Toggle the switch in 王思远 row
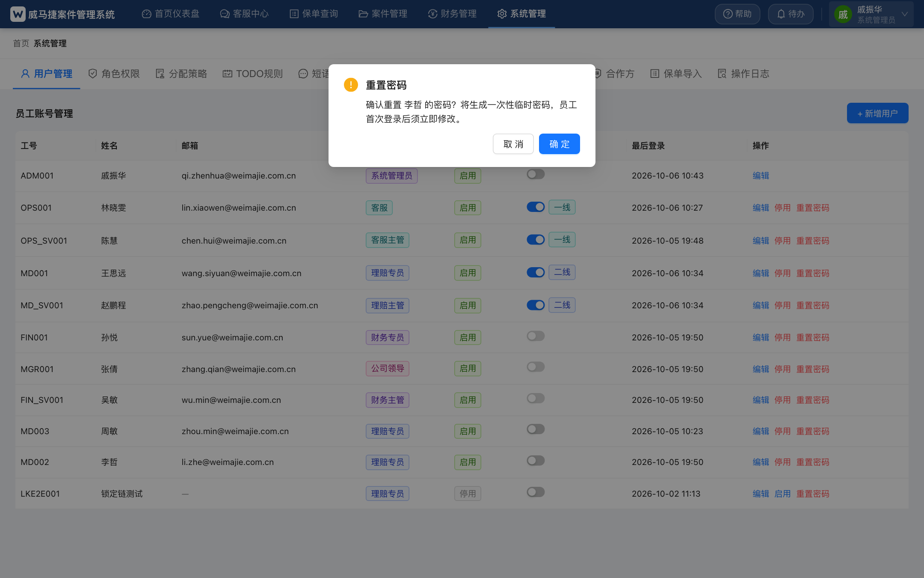The width and height of the screenshot is (924, 578). 536,272
